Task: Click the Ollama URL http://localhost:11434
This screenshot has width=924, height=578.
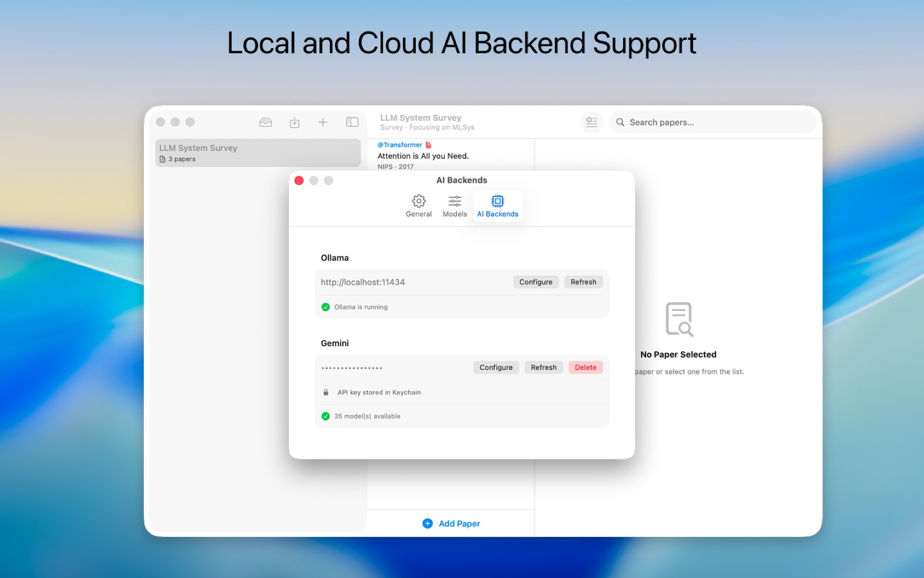Action: tap(363, 282)
